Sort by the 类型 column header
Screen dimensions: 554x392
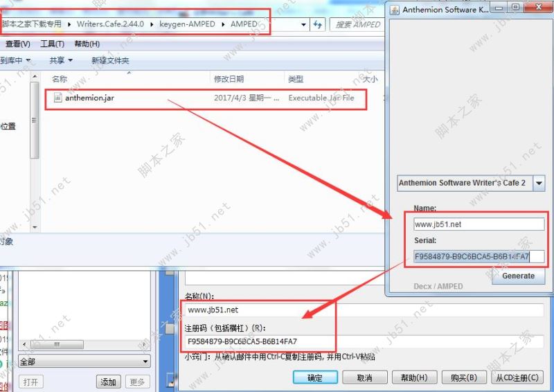(296, 79)
